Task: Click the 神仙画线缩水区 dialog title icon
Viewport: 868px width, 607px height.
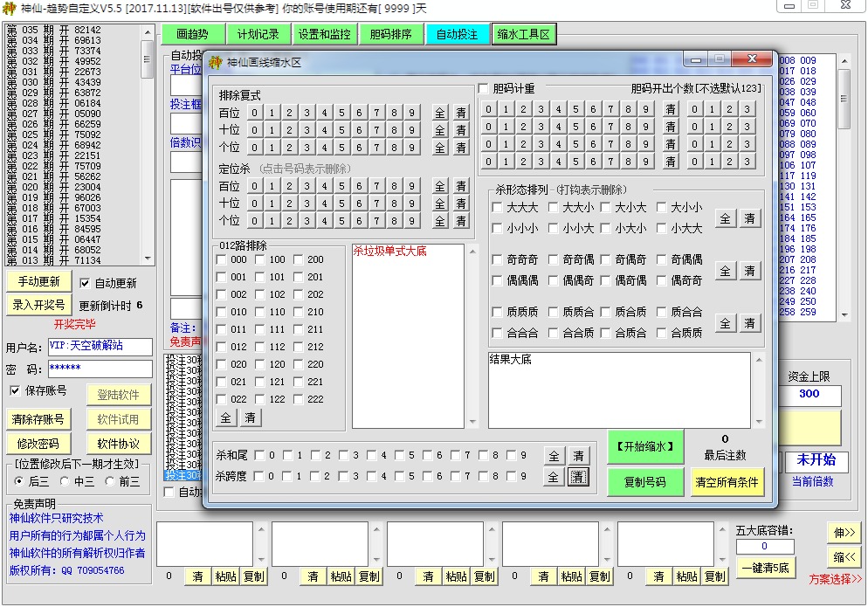Action: click(x=215, y=61)
